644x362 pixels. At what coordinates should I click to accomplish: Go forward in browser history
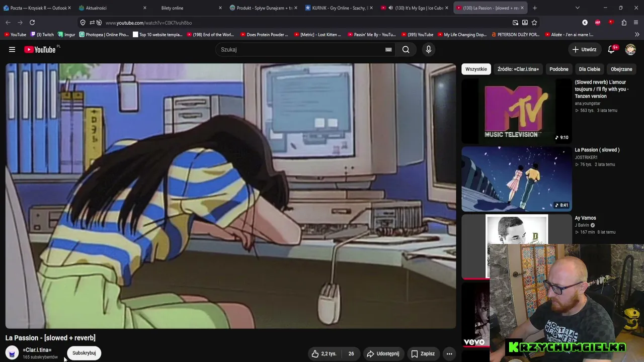tap(20, 23)
